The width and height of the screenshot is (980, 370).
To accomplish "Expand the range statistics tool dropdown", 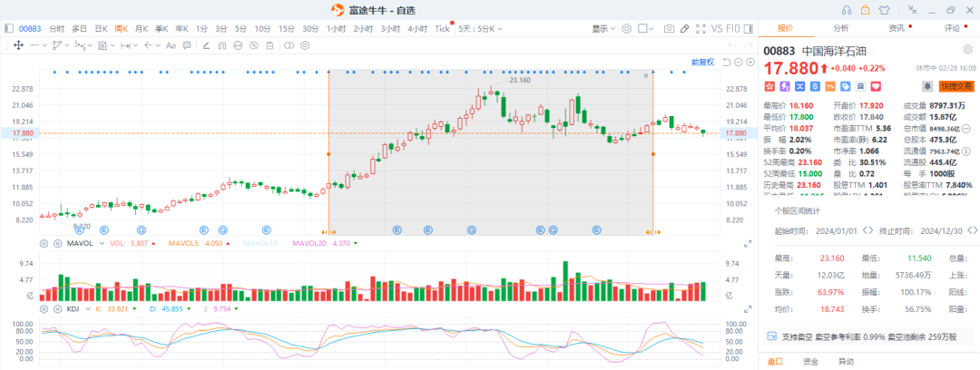I will click(113, 45).
